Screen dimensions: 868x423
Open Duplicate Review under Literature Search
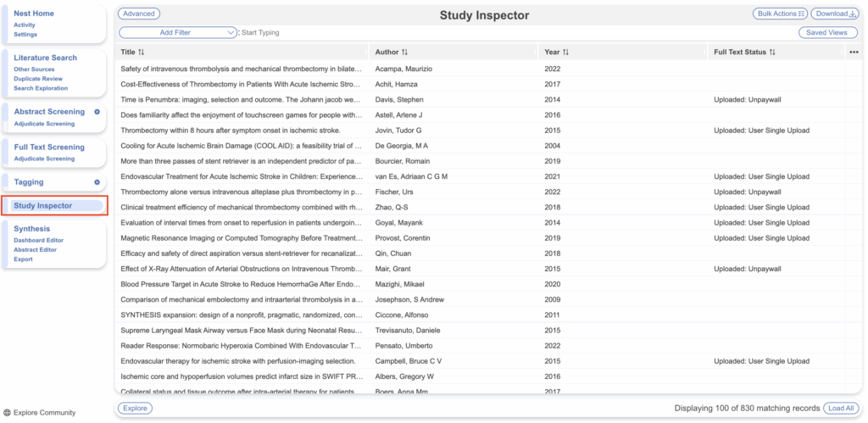pos(38,79)
